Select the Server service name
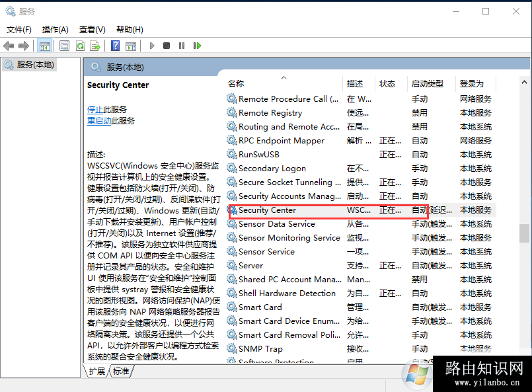The height and width of the screenshot is (392, 532). (x=250, y=265)
